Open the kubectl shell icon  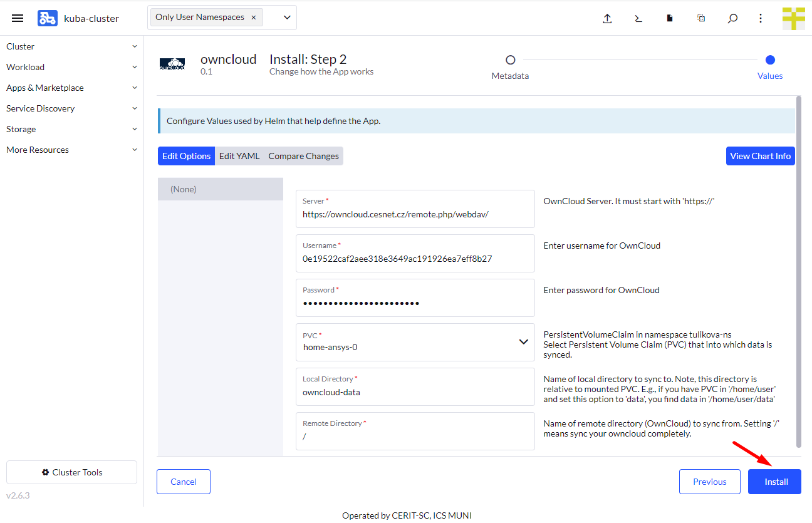click(x=638, y=18)
